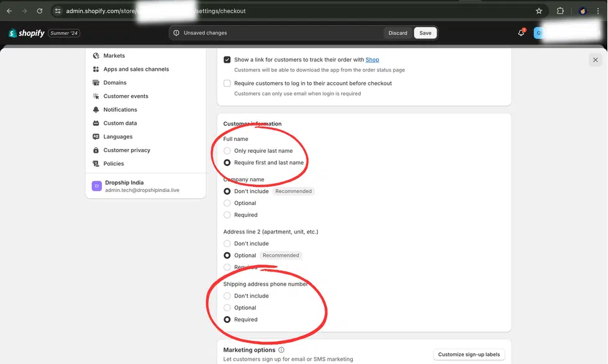Open the Chrome three-dot browser menu

(x=597, y=11)
